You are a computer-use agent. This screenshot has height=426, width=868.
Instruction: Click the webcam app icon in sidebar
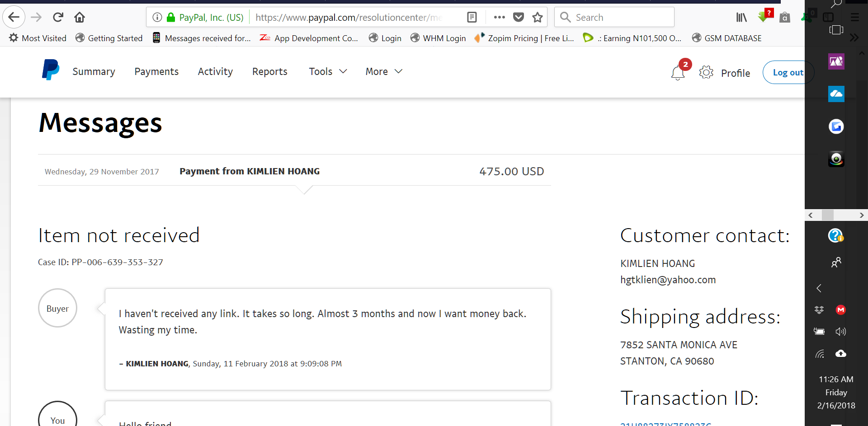click(x=836, y=159)
